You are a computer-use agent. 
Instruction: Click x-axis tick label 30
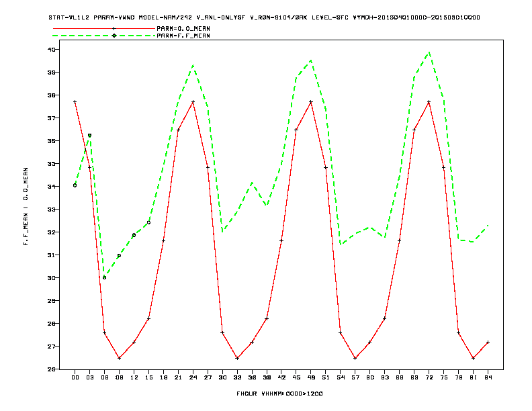click(x=222, y=377)
